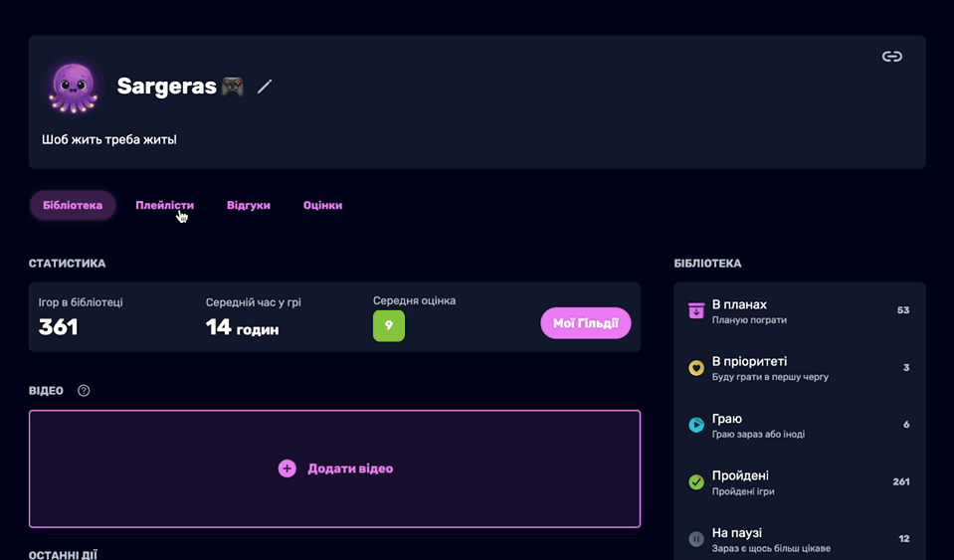Screen dimensions: 954x560
Task: Click the purple octopus avatar
Action: tap(75, 87)
